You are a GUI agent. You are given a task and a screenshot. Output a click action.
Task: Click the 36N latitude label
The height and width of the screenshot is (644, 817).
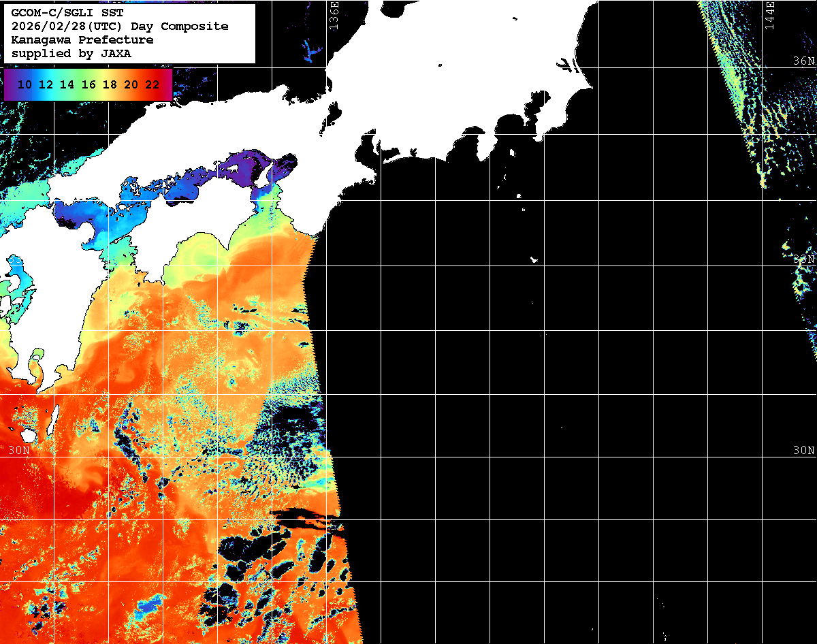(803, 61)
